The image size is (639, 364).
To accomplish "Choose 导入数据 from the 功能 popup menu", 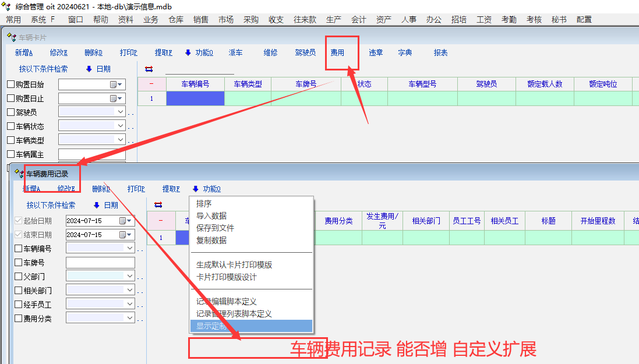I will [211, 216].
